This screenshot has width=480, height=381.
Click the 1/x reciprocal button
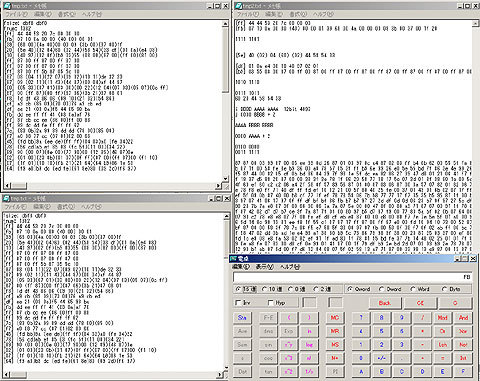pyautogui.click(x=309, y=371)
